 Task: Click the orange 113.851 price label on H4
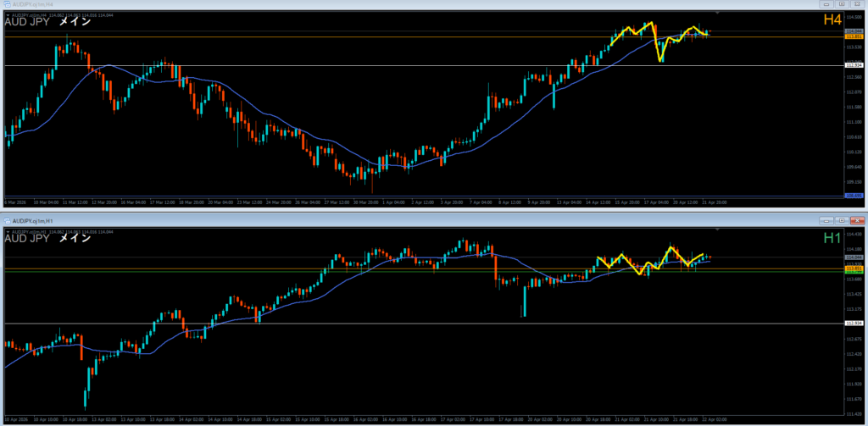pyautogui.click(x=854, y=37)
